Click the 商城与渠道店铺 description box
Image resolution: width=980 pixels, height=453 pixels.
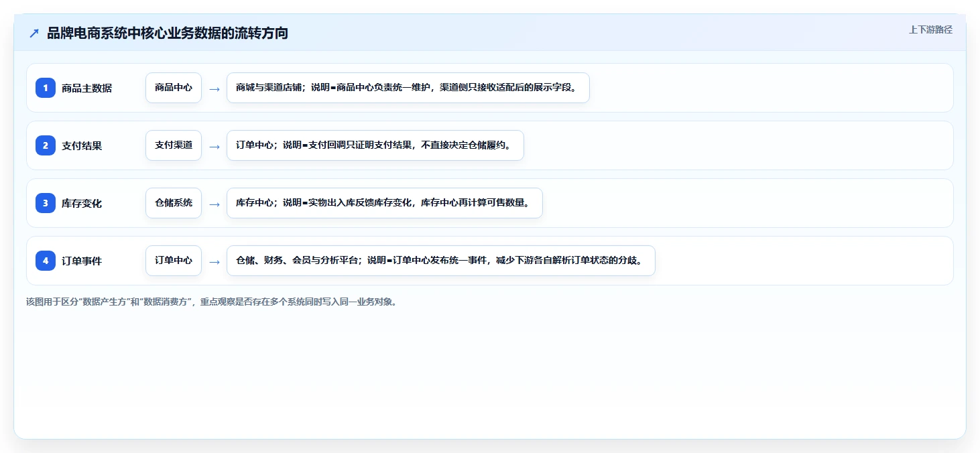click(x=408, y=88)
